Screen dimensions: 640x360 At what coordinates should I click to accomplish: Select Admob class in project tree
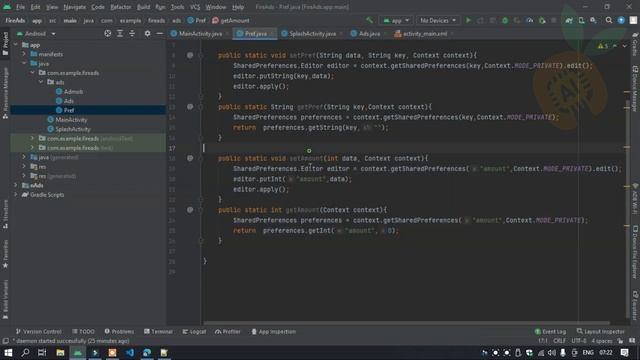coord(69,91)
